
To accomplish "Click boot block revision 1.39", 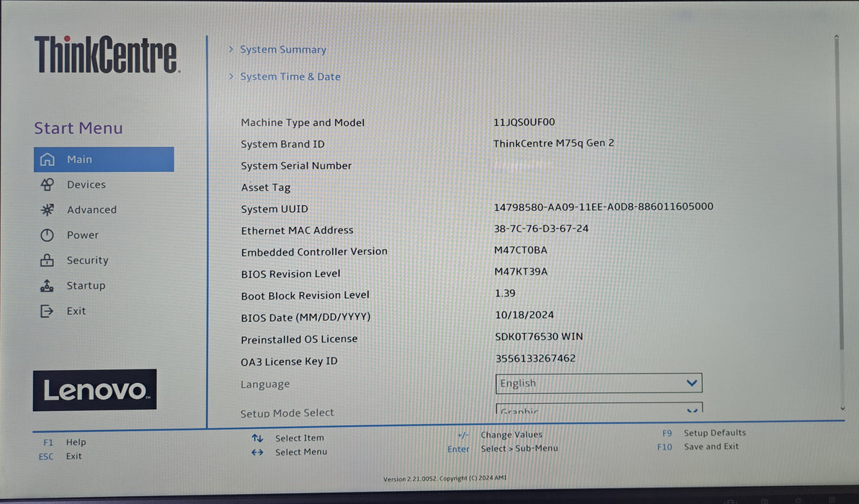I will 505,293.
